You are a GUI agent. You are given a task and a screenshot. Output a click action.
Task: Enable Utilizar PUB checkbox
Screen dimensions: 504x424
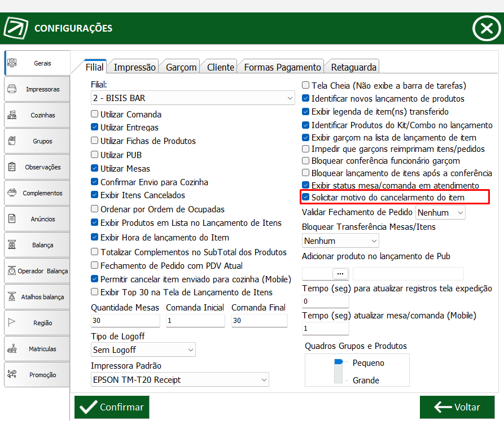[x=94, y=155]
